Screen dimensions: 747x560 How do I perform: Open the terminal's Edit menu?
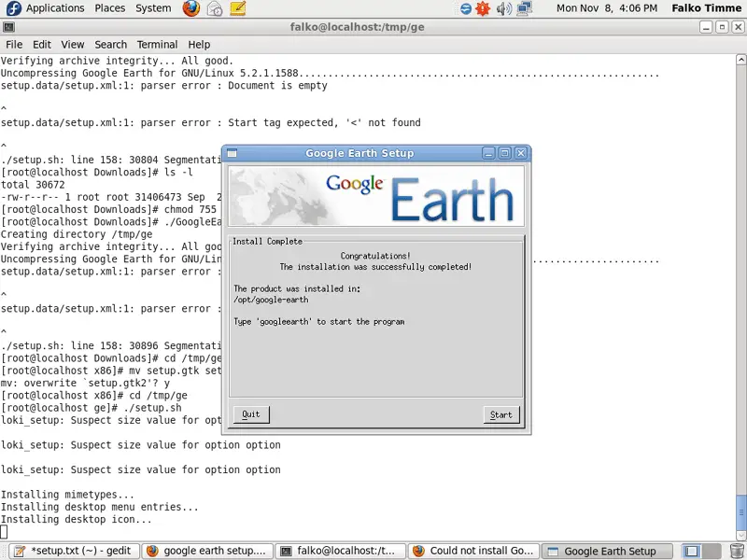(42, 44)
